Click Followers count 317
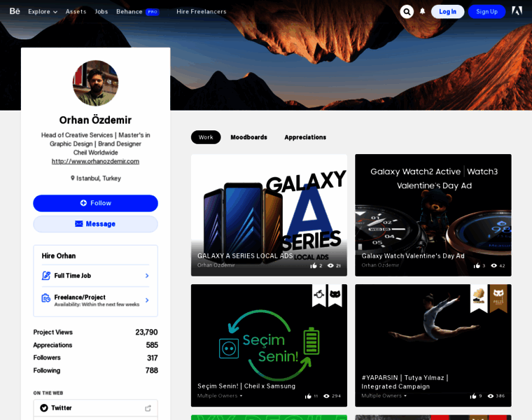Image resolution: width=532 pixels, height=420 pixels. (153, 358)
